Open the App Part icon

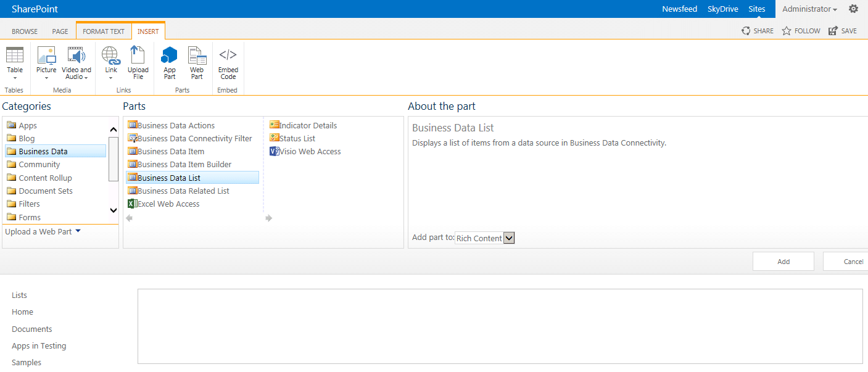170,55
